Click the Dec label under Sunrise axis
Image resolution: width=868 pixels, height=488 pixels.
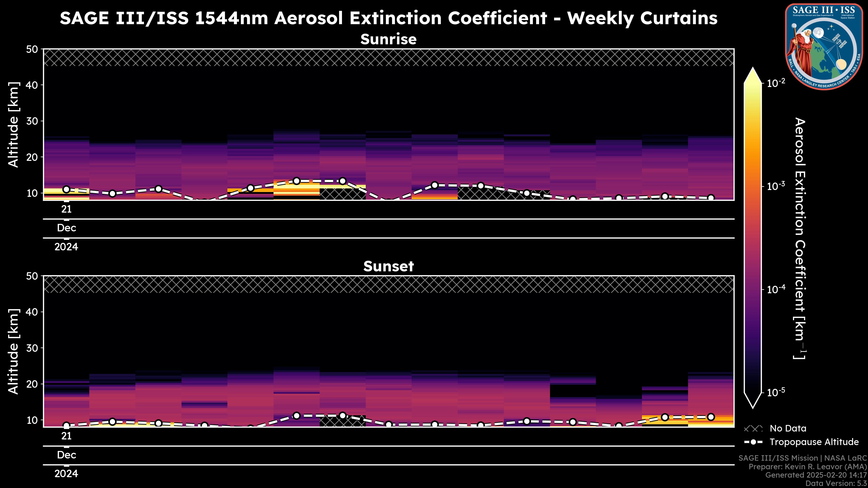(x=66, y=228)
